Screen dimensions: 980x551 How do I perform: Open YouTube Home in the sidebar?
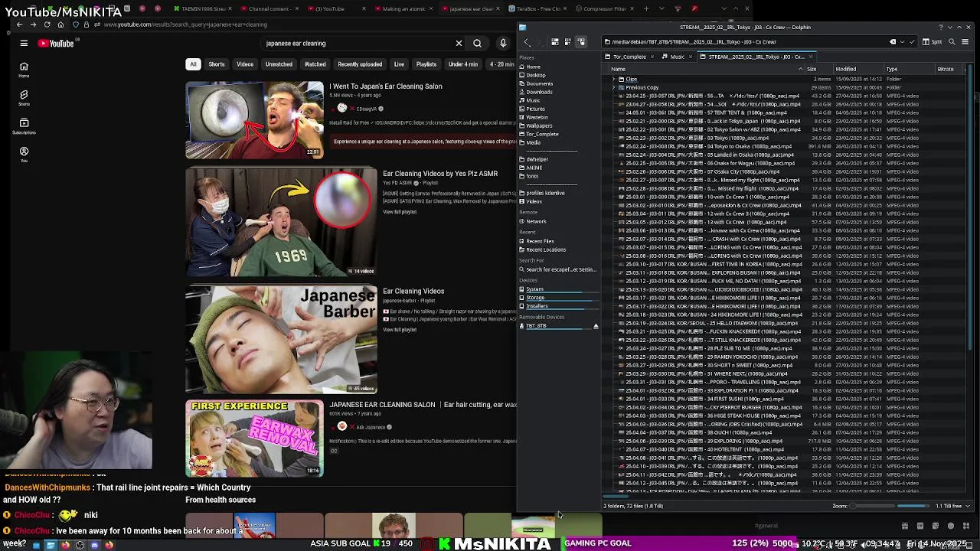[24, 70]
